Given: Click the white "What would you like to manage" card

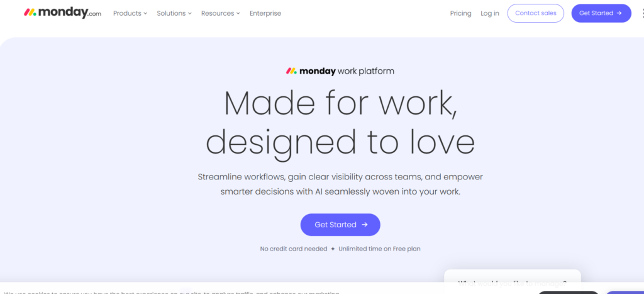Looking at the screenshot, I should (512, 281).
